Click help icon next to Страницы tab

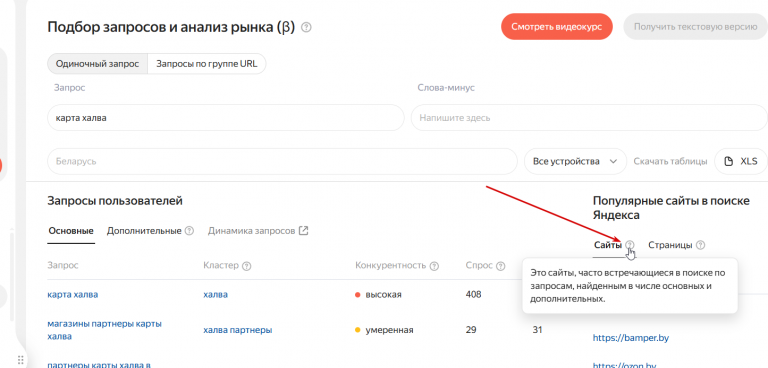[700, 245]
